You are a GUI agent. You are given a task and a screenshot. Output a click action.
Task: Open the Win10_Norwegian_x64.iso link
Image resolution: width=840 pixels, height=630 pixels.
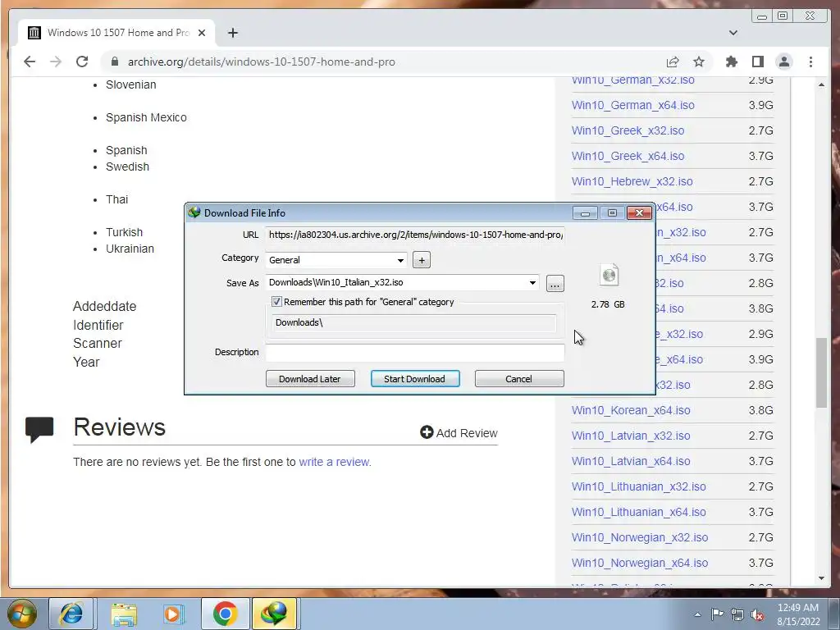click(x=640, y=563)
